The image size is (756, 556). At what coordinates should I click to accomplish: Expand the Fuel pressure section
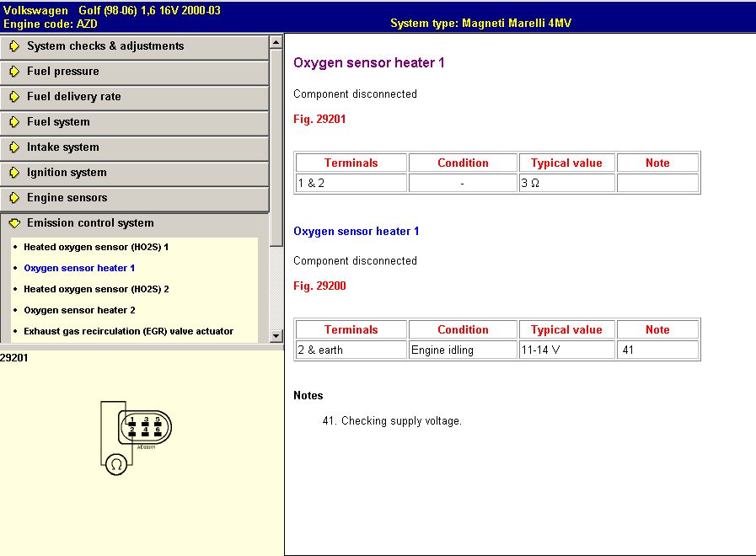[63, 72]
